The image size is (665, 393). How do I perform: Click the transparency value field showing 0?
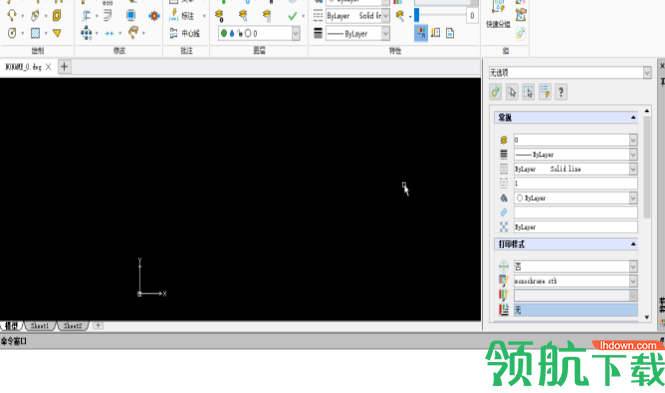(x=472, y=16)
